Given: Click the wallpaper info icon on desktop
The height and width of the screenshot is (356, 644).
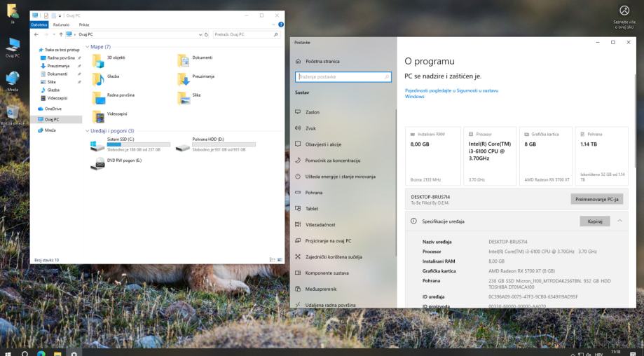Looking at the screenshot, I should [x=624, y=17].
